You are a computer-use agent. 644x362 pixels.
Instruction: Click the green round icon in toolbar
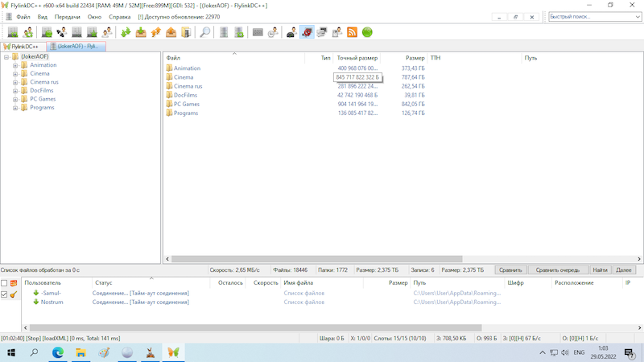[367, 32]
